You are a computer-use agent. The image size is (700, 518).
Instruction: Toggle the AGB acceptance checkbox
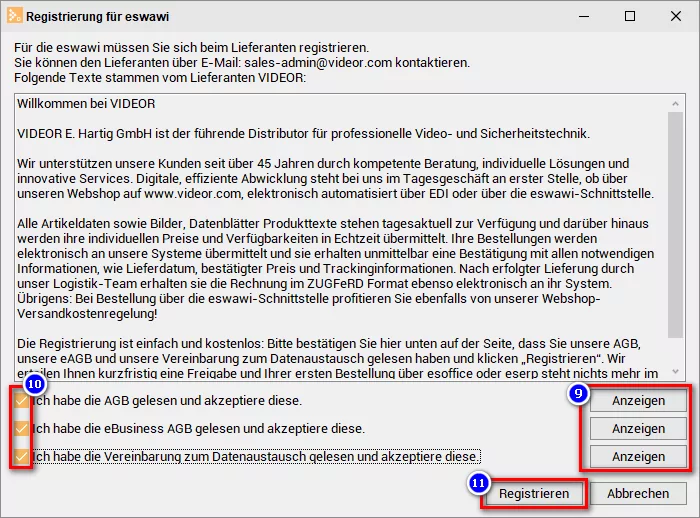pos(21,401)
